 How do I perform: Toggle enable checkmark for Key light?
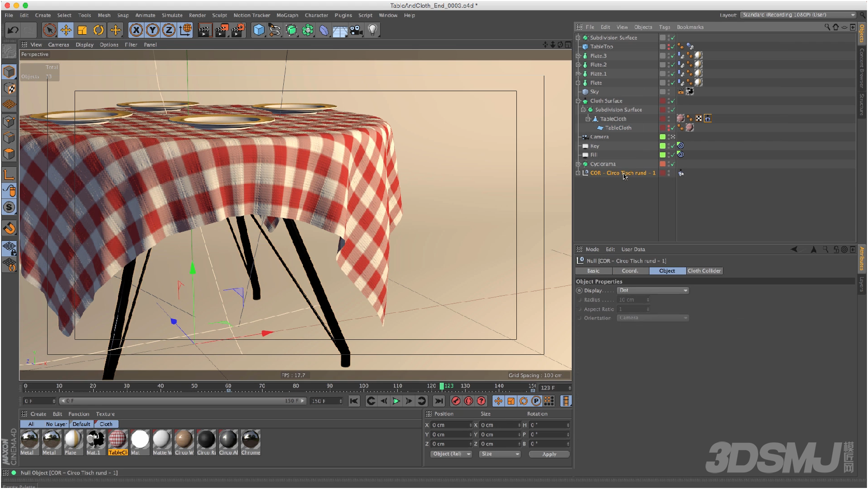tap(673, 146)
